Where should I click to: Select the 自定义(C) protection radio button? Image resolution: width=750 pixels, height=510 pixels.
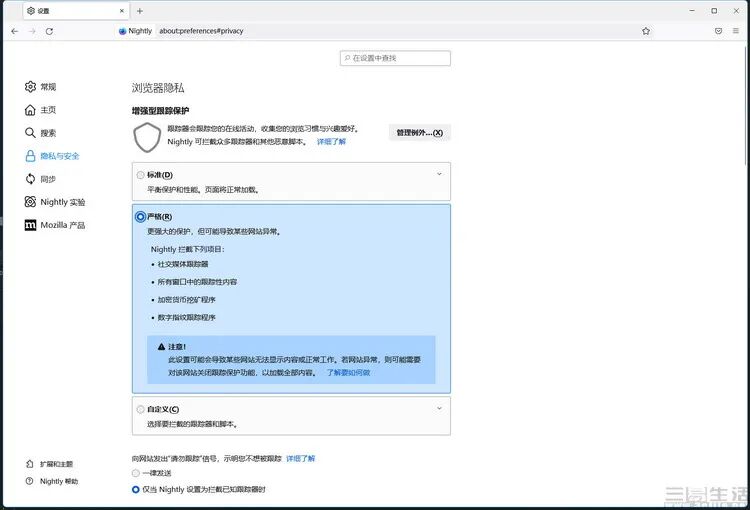pos(140,409)
